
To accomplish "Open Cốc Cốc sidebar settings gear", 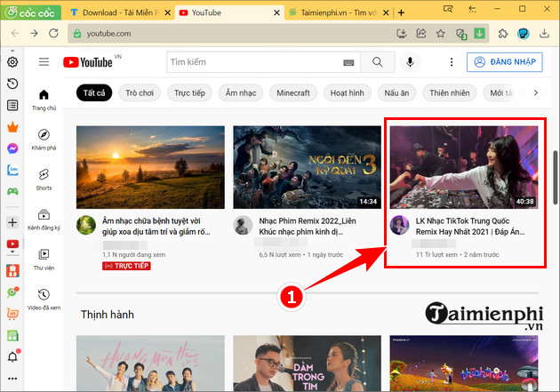I will [x=12, y=62].
